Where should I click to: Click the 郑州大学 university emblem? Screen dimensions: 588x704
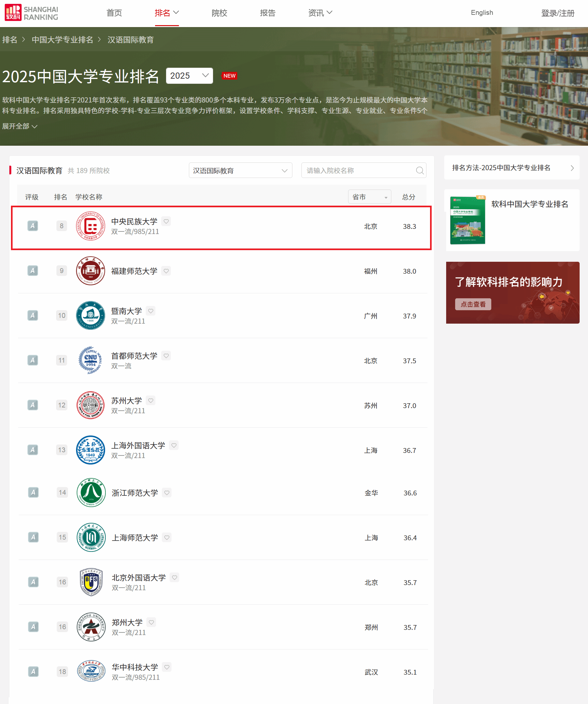click(91, 627)
